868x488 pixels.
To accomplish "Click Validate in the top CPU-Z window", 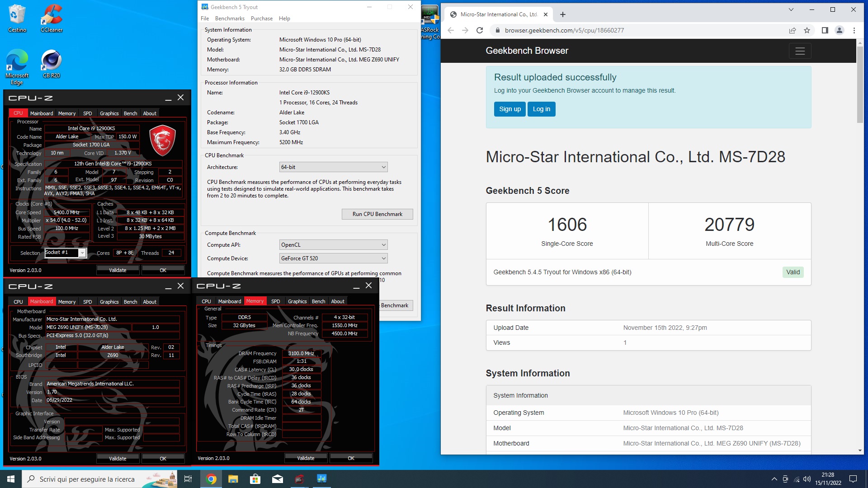I will pos(118,270).
